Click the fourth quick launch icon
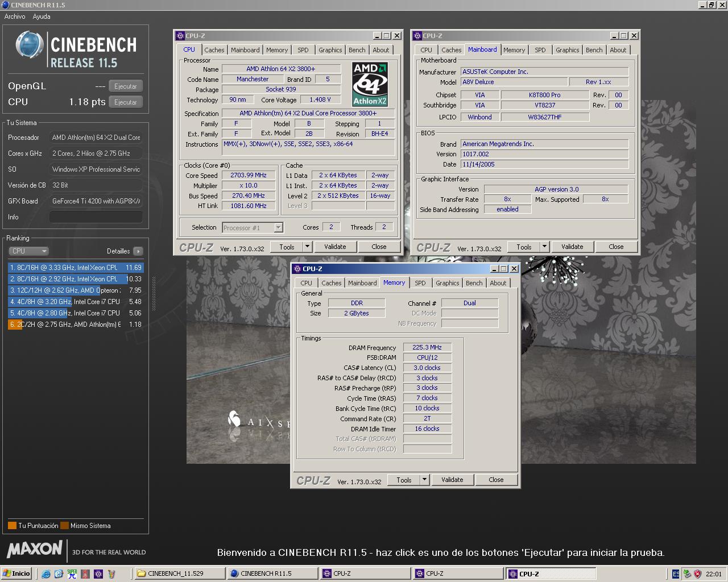Viewport: 728px width, 582px height. 84,574
